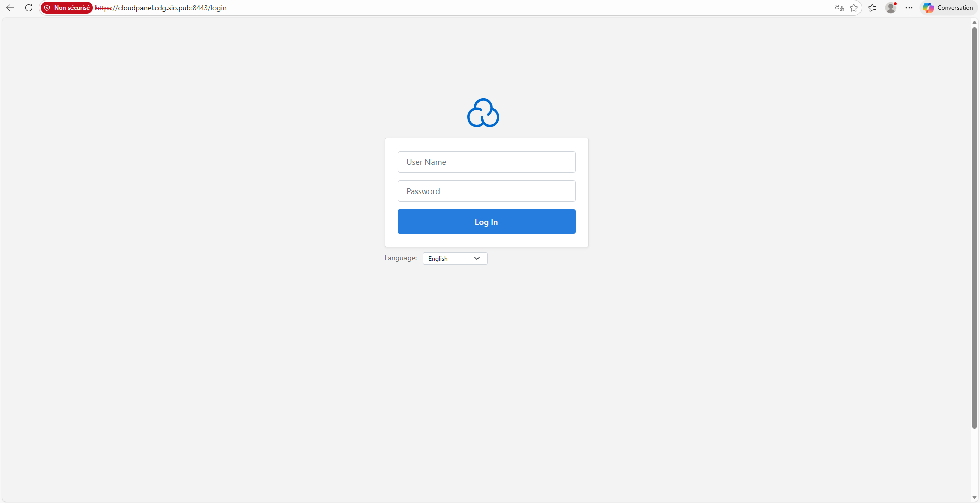980x503 pixels.
Task: Click the CloudPanel cloud logo
Action: click(483, 113)
